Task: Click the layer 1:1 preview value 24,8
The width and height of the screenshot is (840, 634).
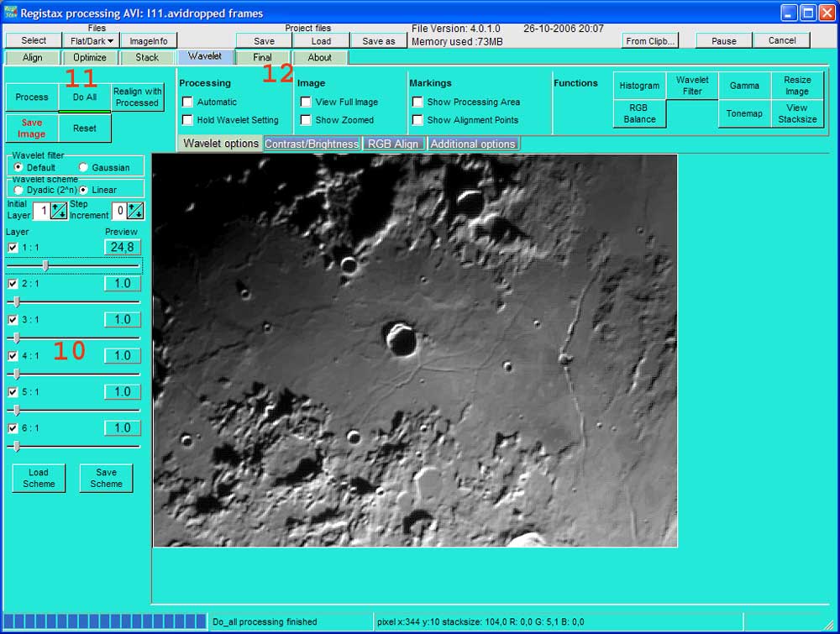Action: pyautogui.click(x=122, y=247)
